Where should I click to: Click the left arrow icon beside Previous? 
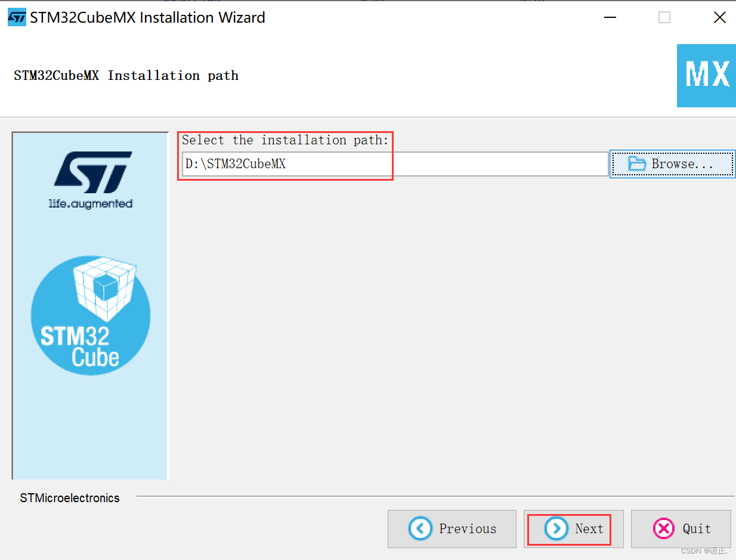(x=420, y=528)
